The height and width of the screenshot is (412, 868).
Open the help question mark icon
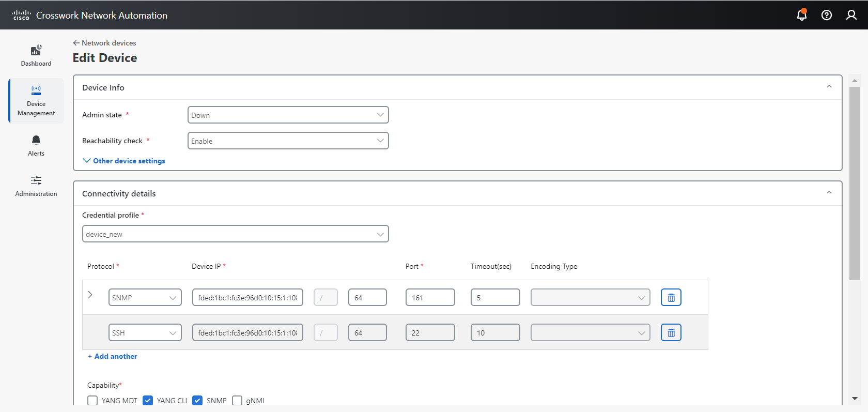(x=827, y=15)
